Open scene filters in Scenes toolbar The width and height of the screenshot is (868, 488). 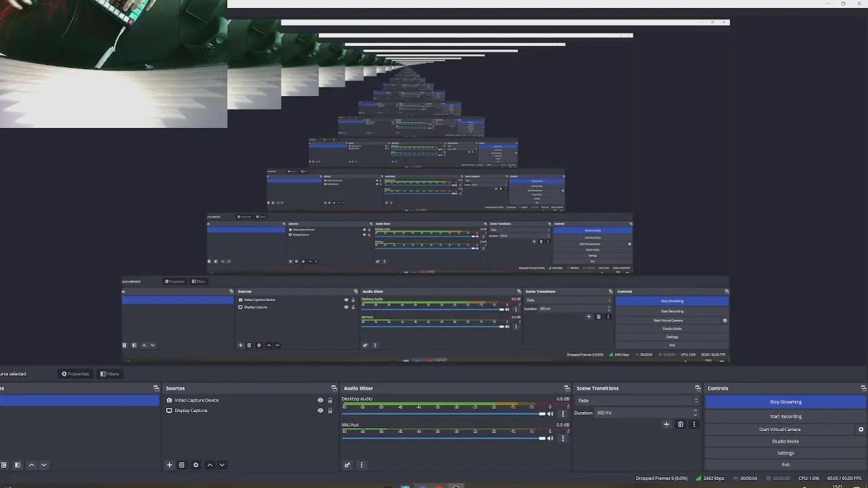pyautogui.click(x=18, y=465)
